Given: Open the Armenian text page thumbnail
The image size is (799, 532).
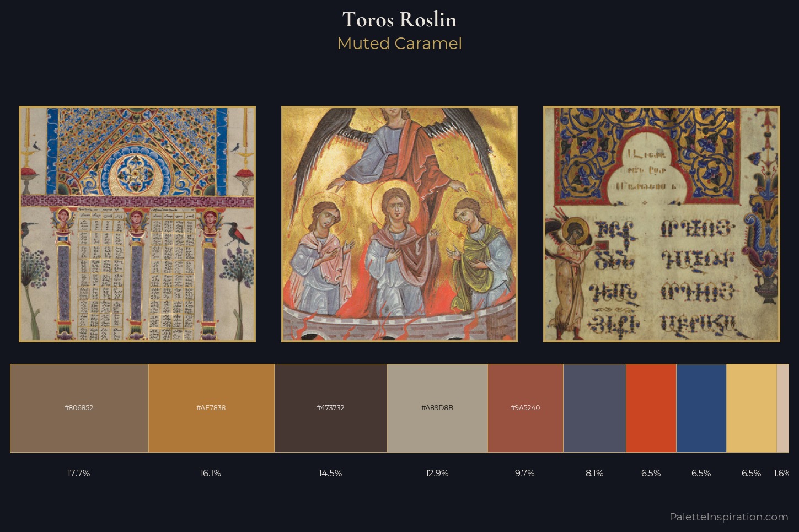Looking at the screenshot, I should tap(662, 224).
